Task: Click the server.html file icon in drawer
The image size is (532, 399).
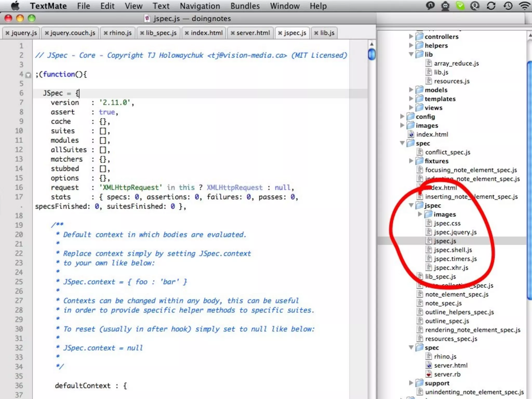Action: [429, 365]
